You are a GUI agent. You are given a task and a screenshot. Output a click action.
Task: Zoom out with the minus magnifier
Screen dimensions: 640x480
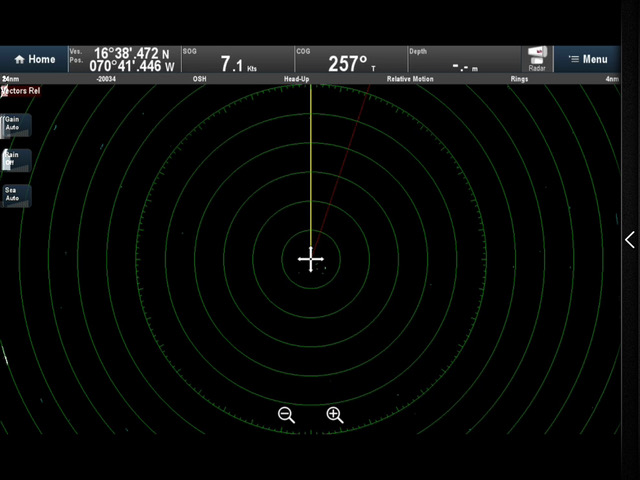(x=286, y=415)
